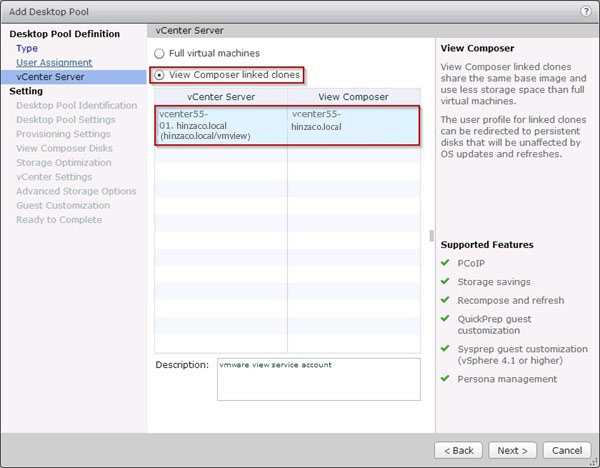Click the Sysprep guest customization checkmark
This screenshot has width=600, height=468.
446,349
